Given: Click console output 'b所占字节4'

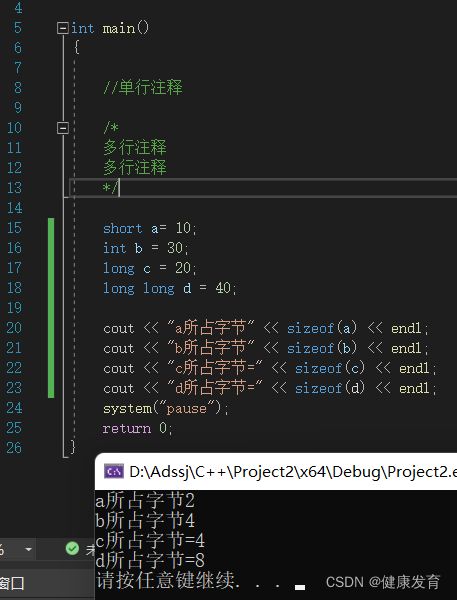Looking at the screenshot, I should (x=145, y=520).
